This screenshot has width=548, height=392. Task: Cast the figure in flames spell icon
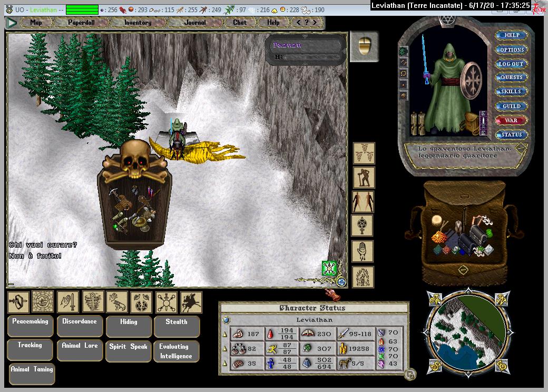click(363, 277)
